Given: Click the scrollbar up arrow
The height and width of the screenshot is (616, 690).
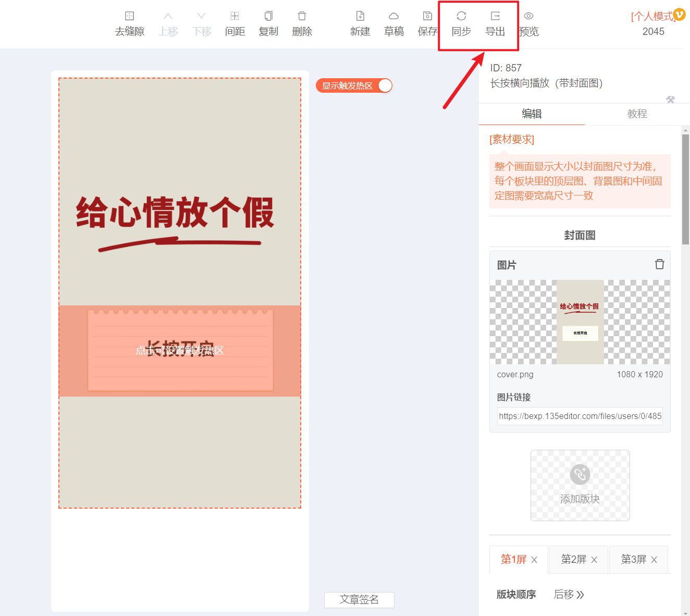Looking at the screenshot, I should pos(685,130).
